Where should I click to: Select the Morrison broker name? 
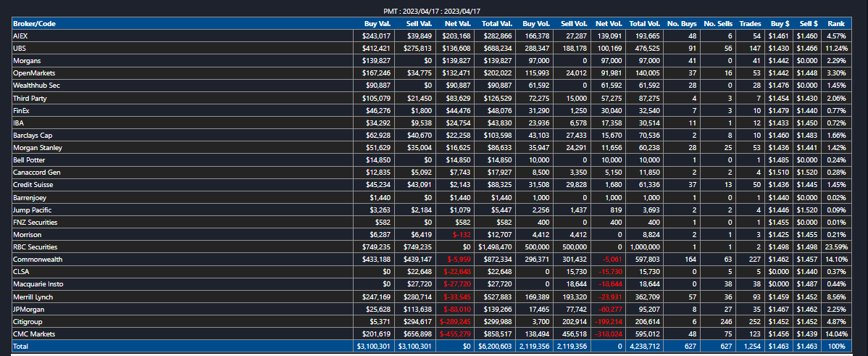point(25,235)
